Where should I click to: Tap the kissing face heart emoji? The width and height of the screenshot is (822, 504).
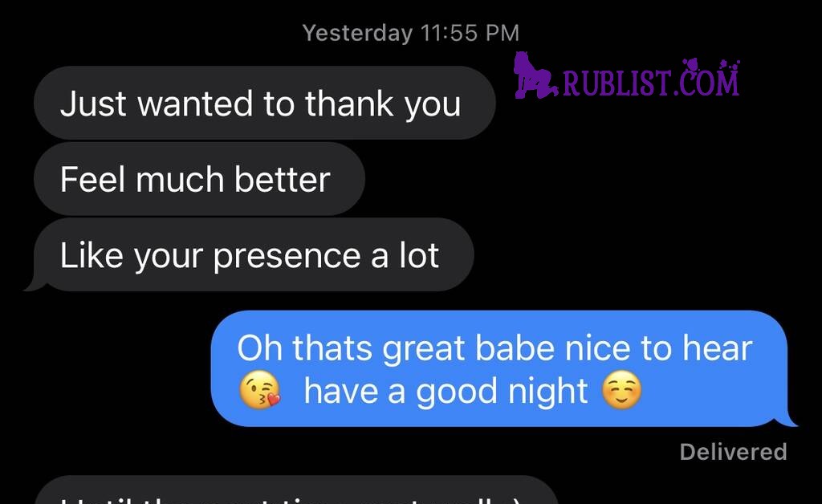pos(260,390)
